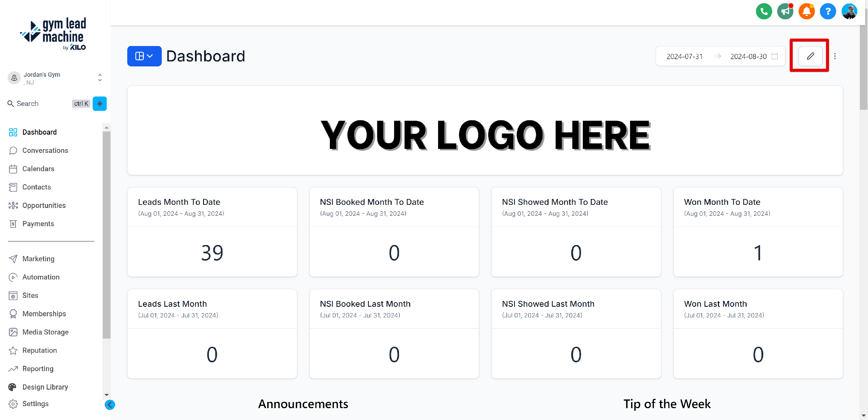Go to Conversations in the sidebar
This screenshot has height=420, width=868.
[x=45, y=150]
